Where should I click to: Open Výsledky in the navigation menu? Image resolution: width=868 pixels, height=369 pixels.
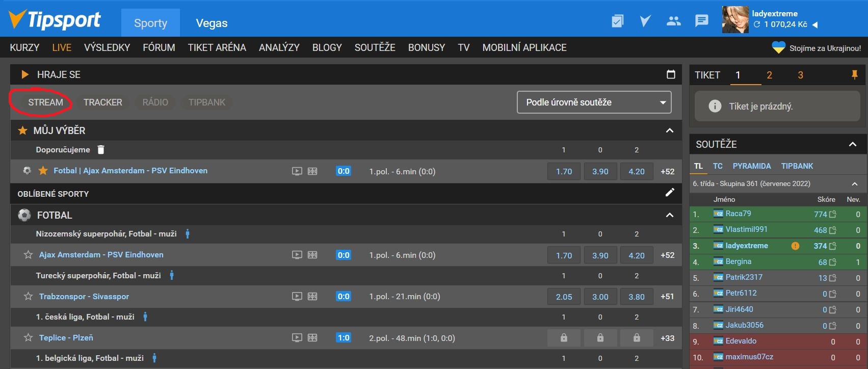(x=107, y=47)
